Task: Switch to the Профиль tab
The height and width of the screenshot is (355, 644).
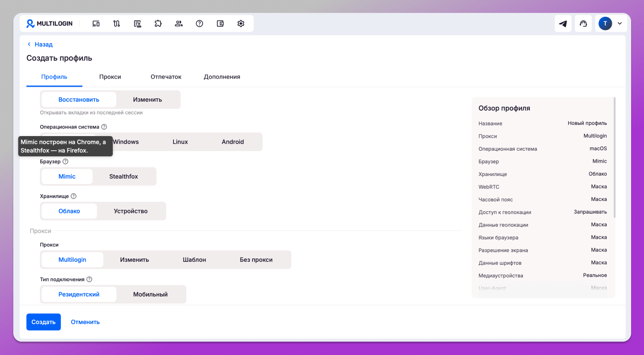Action: pos(54,77)
